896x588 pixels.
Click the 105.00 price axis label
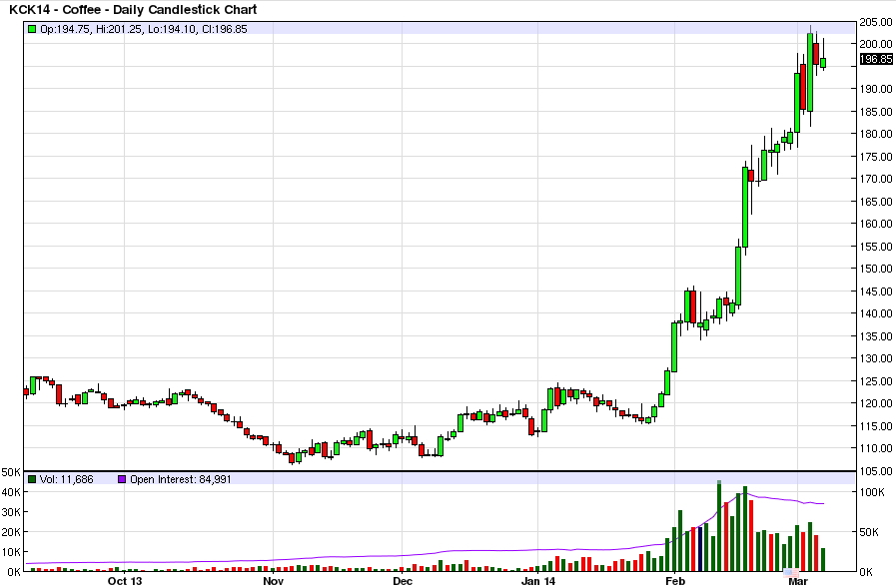click(x=876, y=471)
